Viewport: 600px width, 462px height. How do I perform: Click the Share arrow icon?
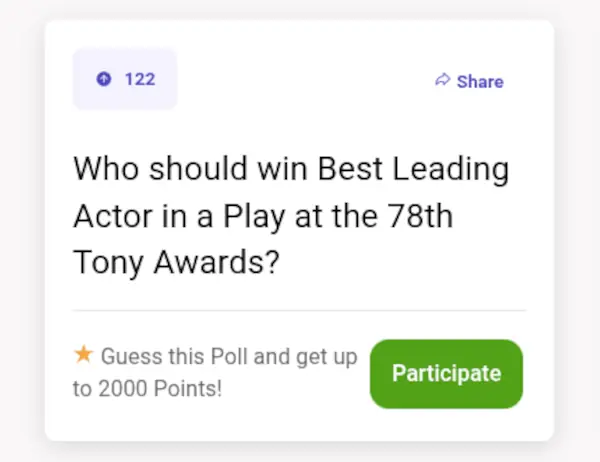(442, 80)
